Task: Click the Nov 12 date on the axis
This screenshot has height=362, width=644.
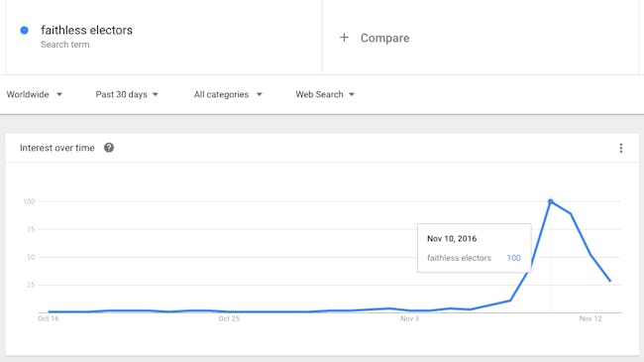Action: [590, 318]
